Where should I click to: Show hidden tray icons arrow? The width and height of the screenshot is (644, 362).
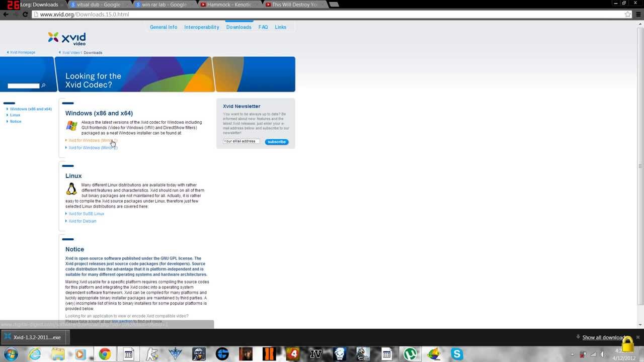pos(573,354)
